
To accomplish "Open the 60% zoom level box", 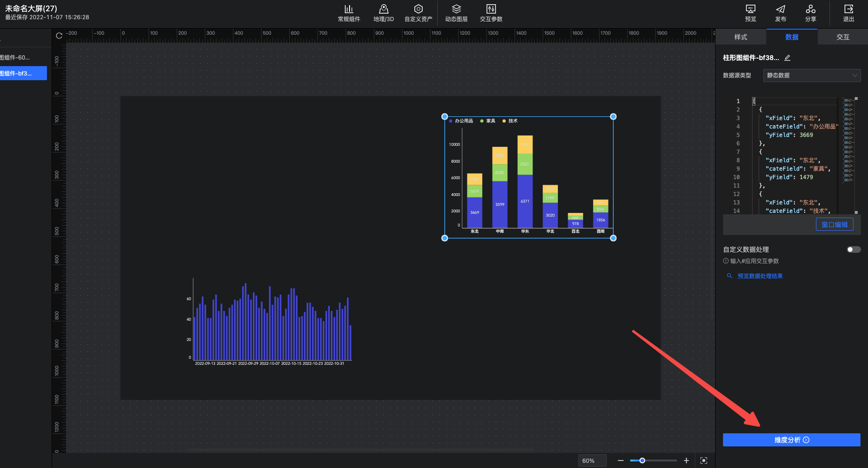I will [x=592, y=460].
